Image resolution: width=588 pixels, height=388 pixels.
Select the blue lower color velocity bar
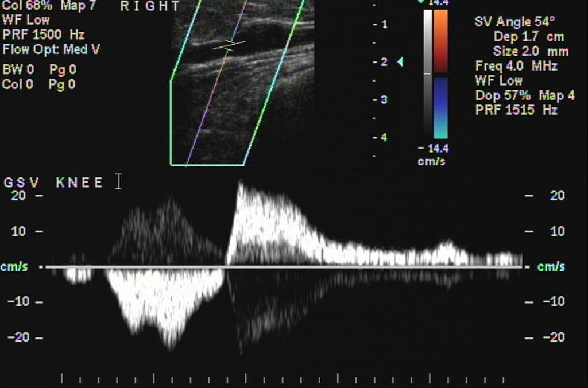coord(440,108)
